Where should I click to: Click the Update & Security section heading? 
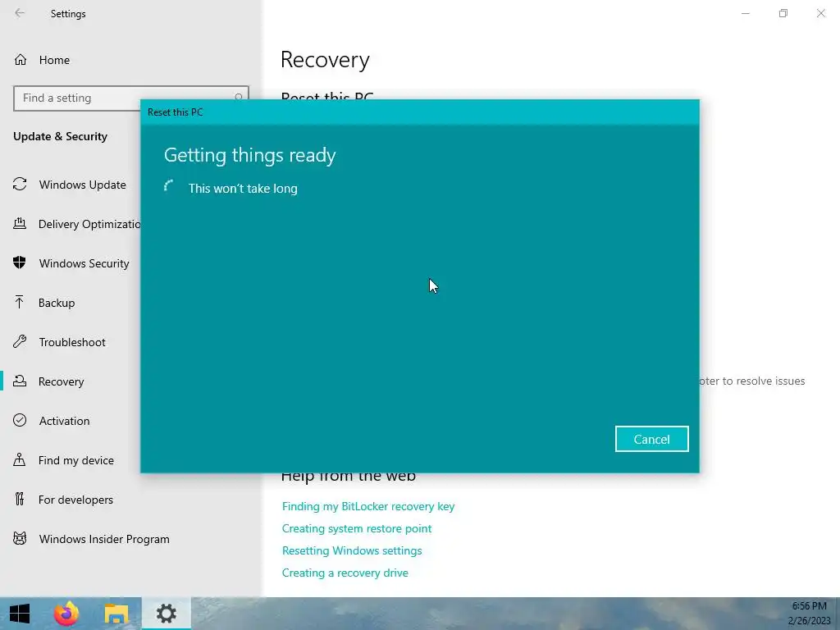60,136
